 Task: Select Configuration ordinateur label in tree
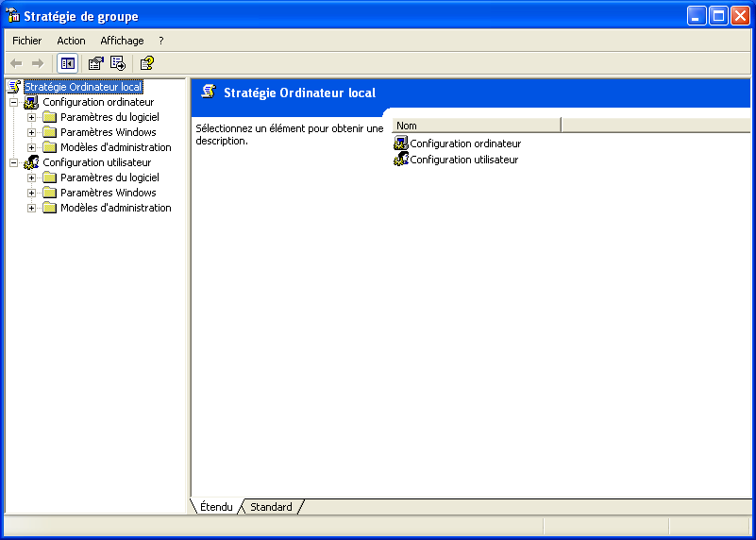tap(98, 102)
